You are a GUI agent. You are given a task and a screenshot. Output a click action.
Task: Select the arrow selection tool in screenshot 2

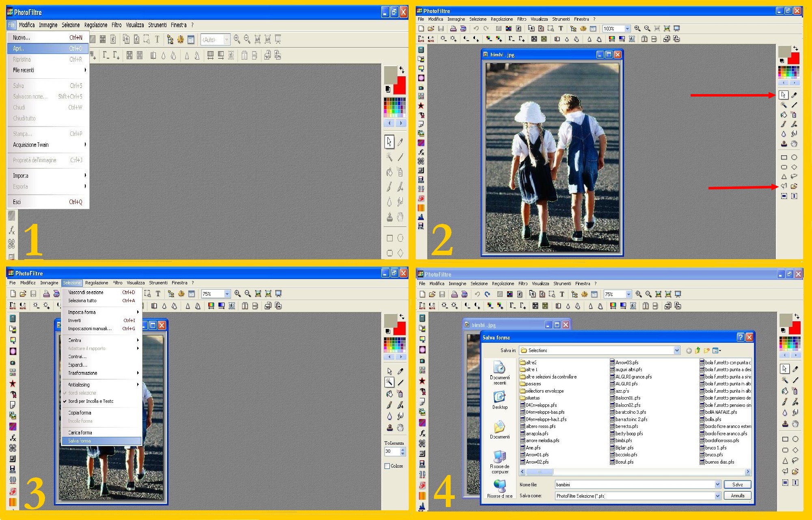tap(784, 95)
